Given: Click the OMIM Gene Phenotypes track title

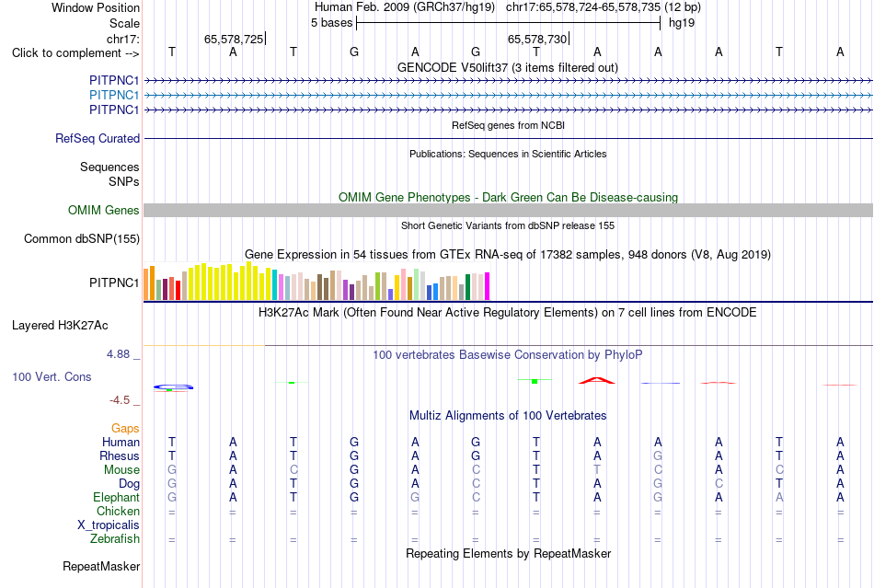Looking at the screenshot, I should coord(508,197).
